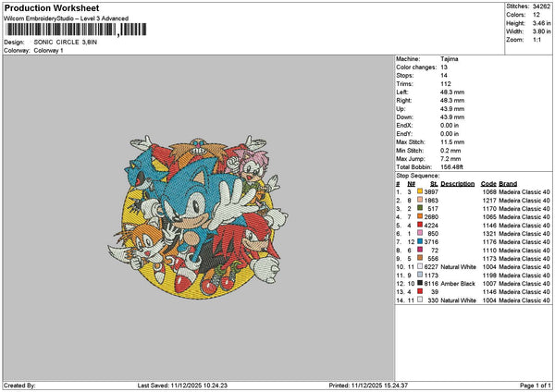
Task: Click the "Color changes:" label
Action: pyautogui.click(x=416, y=67)
